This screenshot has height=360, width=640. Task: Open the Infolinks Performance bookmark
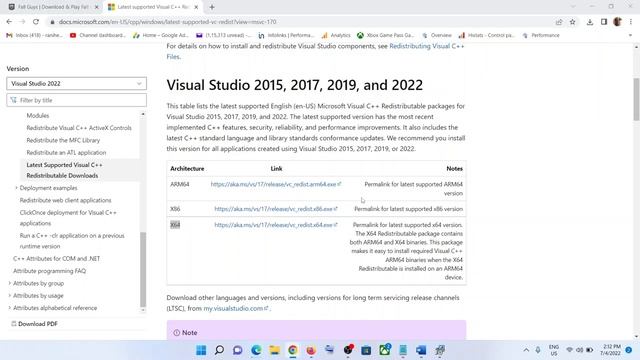[286, 36]
